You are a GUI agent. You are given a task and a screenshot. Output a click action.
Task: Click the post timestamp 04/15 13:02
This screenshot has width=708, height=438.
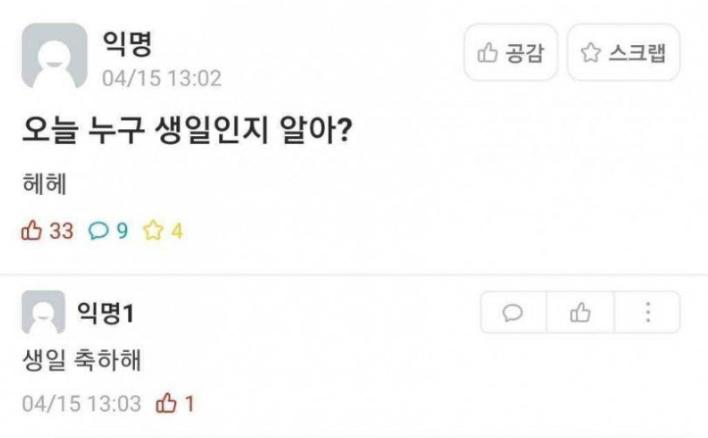point(161,77)
